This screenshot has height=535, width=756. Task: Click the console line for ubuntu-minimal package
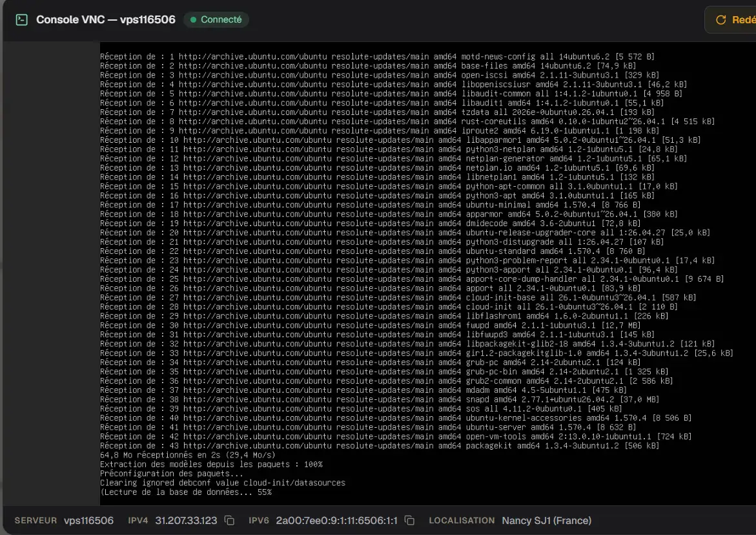click(371, 205)
